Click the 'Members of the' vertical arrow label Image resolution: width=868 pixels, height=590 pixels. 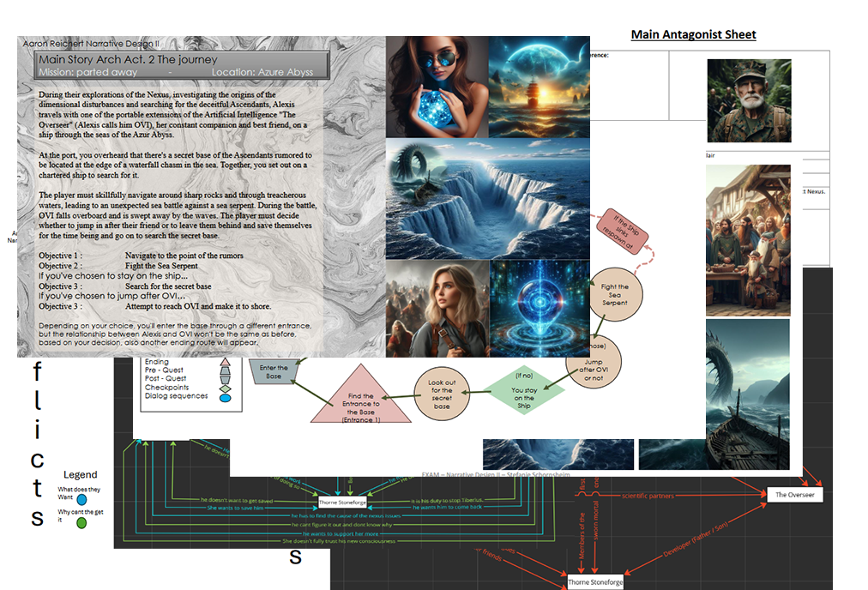(x=582, y=535)
